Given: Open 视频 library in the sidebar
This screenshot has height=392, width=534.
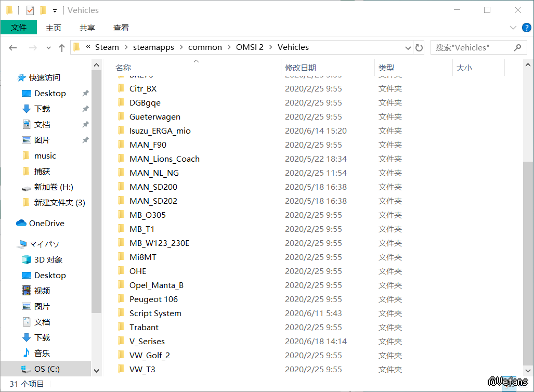Looking at the screenshot, I should 42,291.
